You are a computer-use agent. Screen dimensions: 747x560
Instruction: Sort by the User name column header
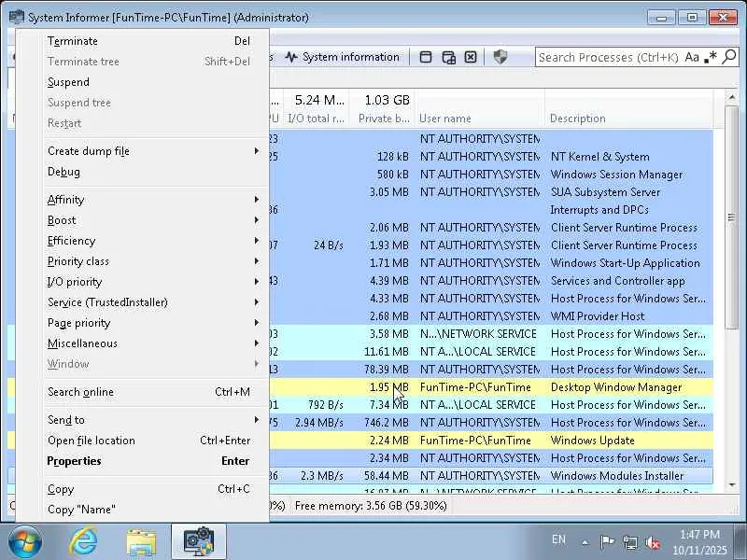click(x=480, y=109)
